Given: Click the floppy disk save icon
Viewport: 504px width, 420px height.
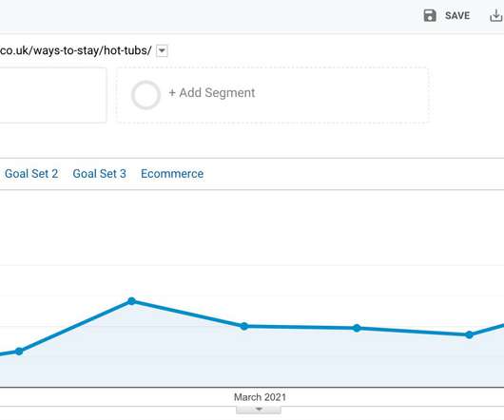Looking at the screenshot, I should 430,15.
